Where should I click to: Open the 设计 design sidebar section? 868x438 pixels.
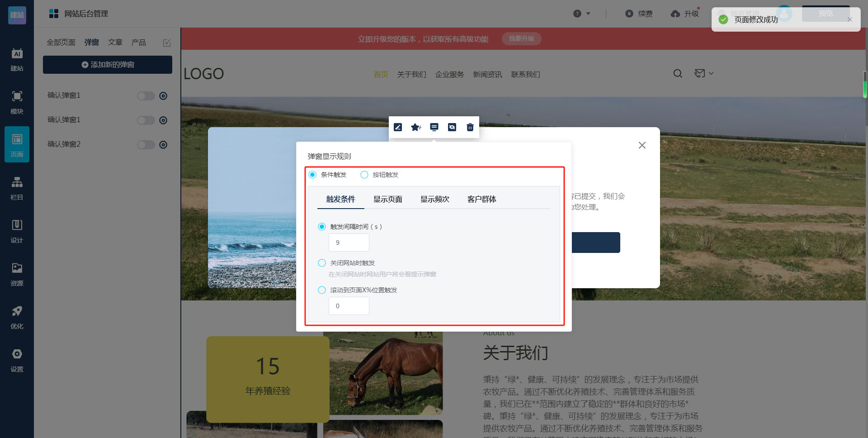[17, 232]
